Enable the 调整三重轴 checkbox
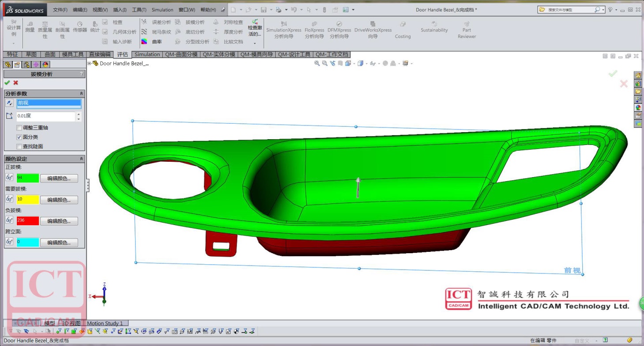 click(19, 128)
